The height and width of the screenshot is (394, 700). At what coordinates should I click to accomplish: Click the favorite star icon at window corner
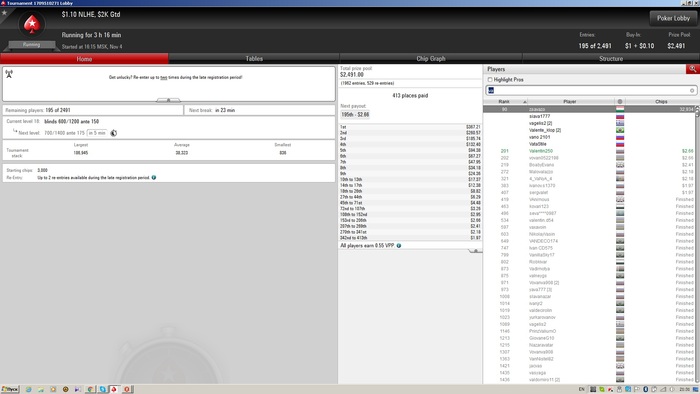4,12
